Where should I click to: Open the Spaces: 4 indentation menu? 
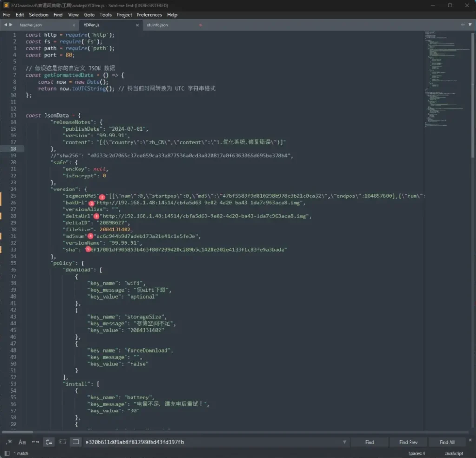416,453
